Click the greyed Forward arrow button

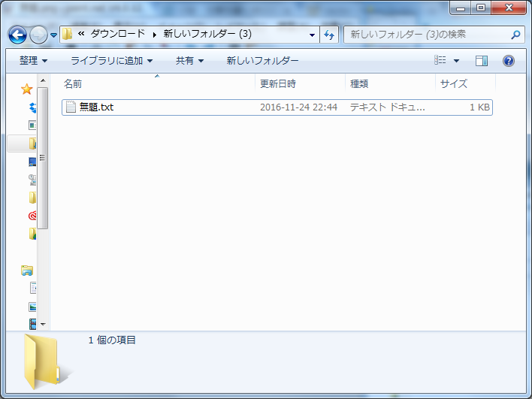[x=38, y=35]
